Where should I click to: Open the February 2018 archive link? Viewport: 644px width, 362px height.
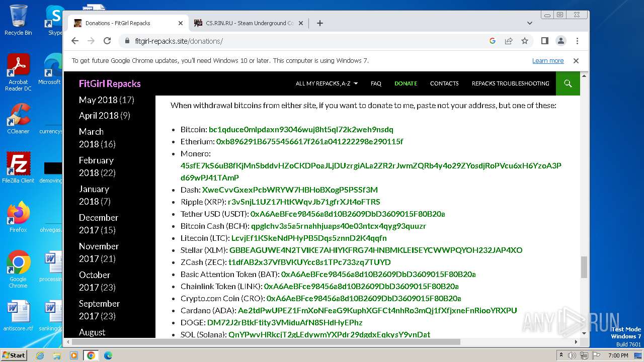pos(96,166)
